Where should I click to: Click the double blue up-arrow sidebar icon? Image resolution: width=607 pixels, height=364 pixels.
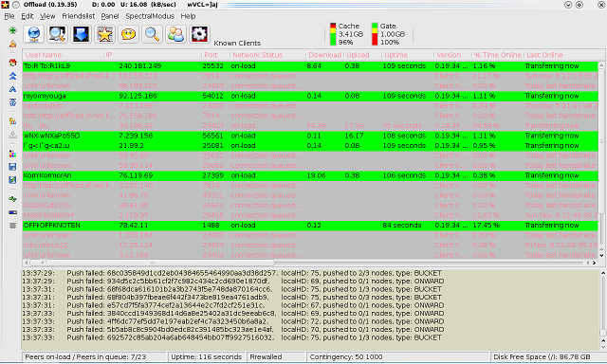tap(12, 76)
